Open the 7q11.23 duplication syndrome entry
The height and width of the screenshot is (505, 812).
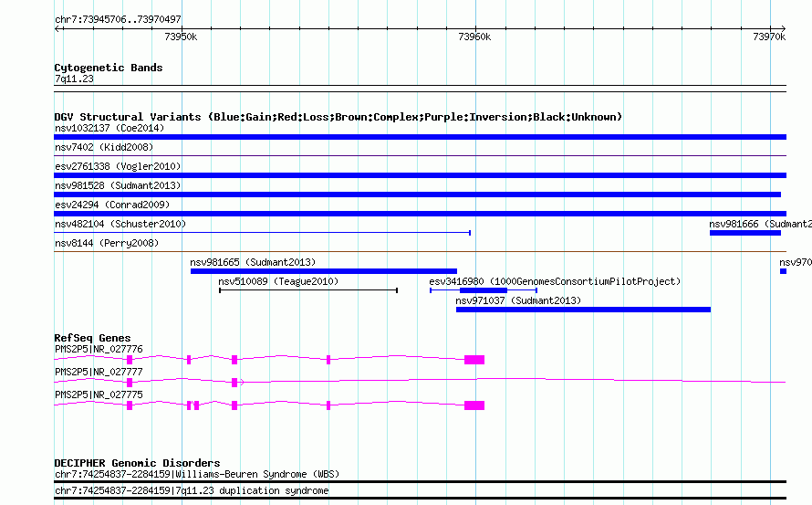click(192, 491)
